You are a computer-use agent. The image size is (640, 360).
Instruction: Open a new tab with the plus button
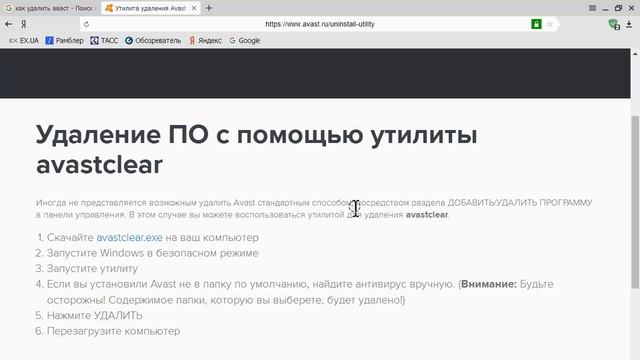coord(209,8)
